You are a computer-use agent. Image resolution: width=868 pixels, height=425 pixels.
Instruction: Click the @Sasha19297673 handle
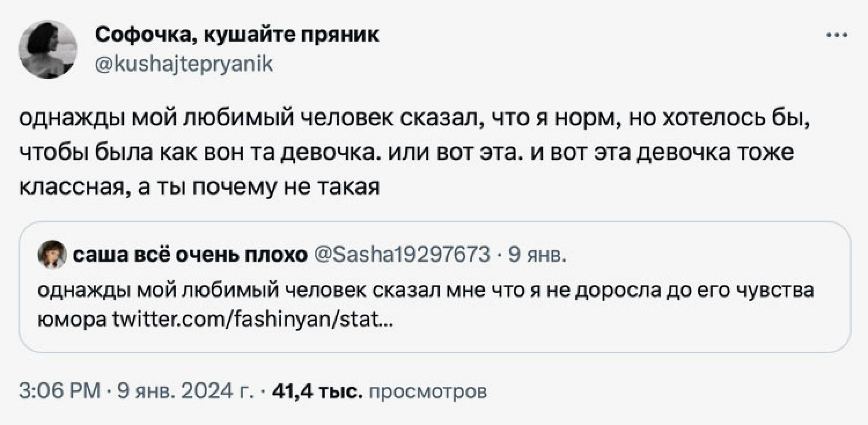402,255
